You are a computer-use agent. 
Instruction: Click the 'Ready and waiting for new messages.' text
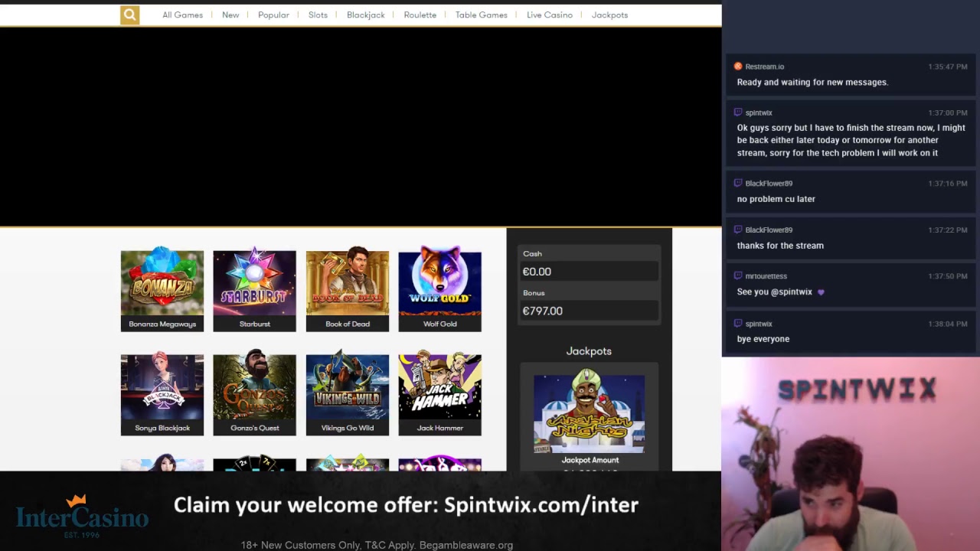(x=812, y=82)
